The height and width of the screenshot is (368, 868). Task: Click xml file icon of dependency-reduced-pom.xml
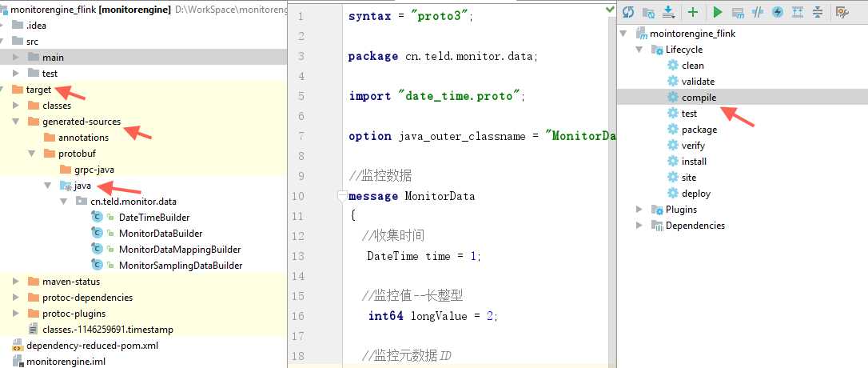pyautogui.click(x=17, y=346)
